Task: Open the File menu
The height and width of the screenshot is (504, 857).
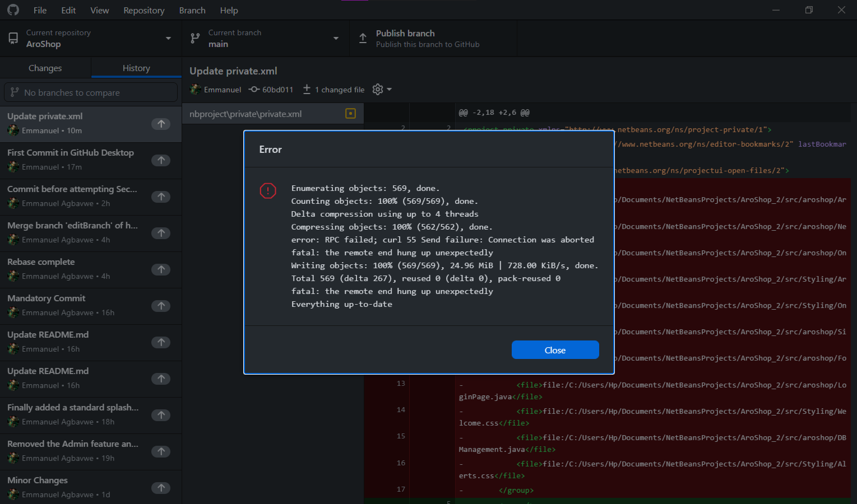Action: 40,10
